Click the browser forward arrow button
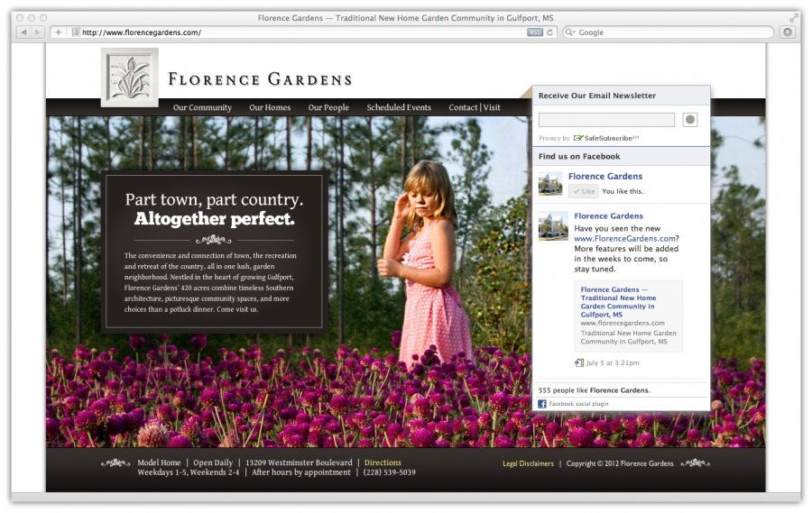812x513 pixels. pyautogui.click(x=37, y=32)
